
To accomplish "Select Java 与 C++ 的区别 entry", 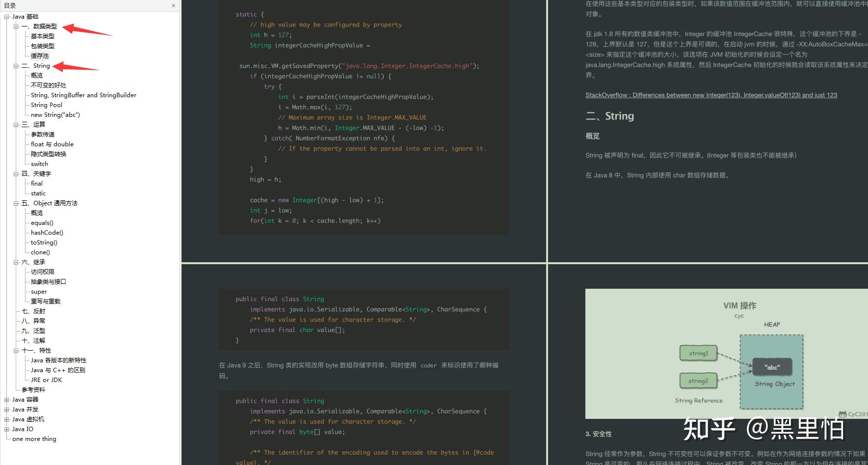I will [x=58, y=370].
